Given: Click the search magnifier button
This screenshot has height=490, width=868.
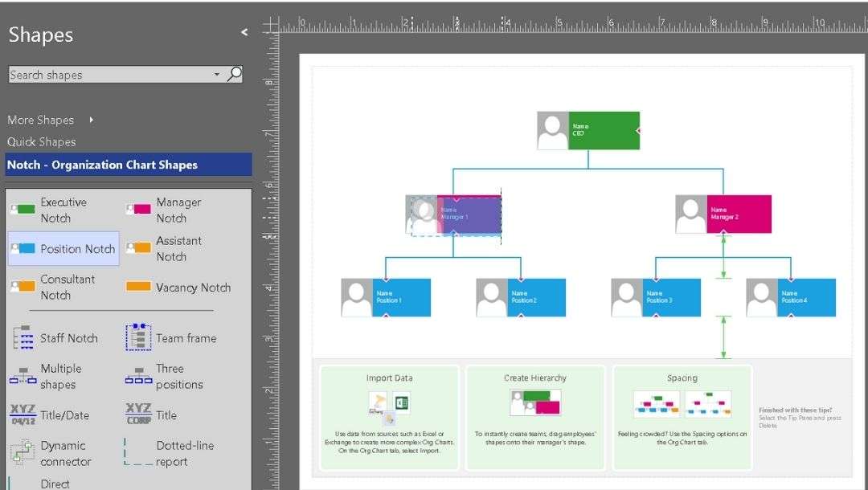Looking at the screenshot, I should tap(234, 74).
